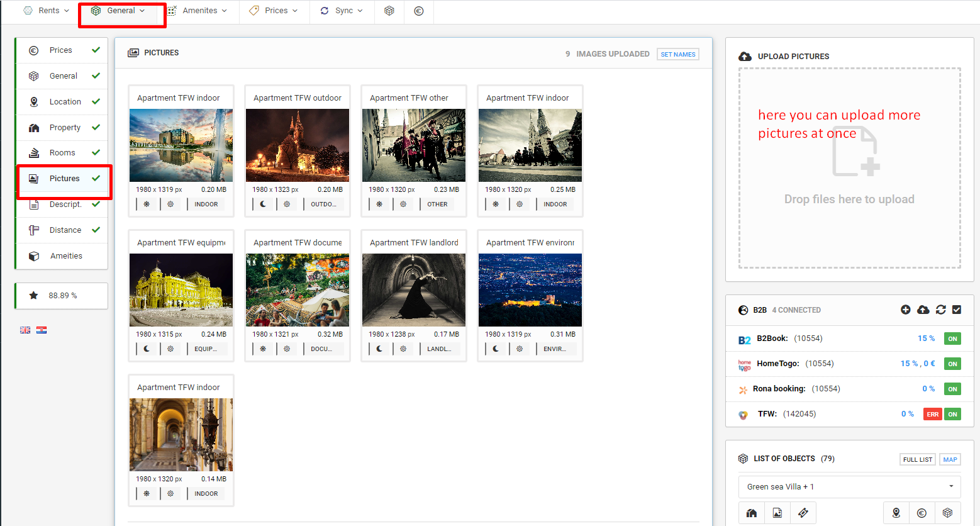Open the cube icon in top navigation

[x=389, y=11]
